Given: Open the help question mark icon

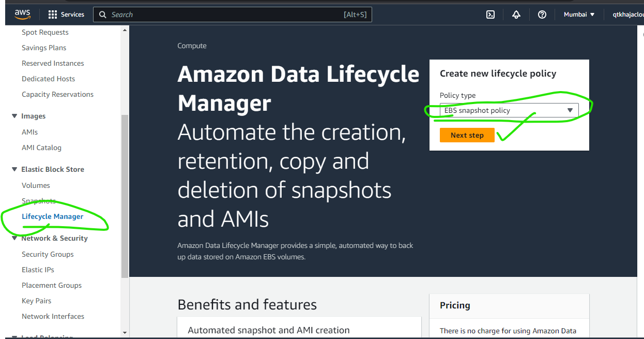Looking at the screenshot, I should click(542, 14).
